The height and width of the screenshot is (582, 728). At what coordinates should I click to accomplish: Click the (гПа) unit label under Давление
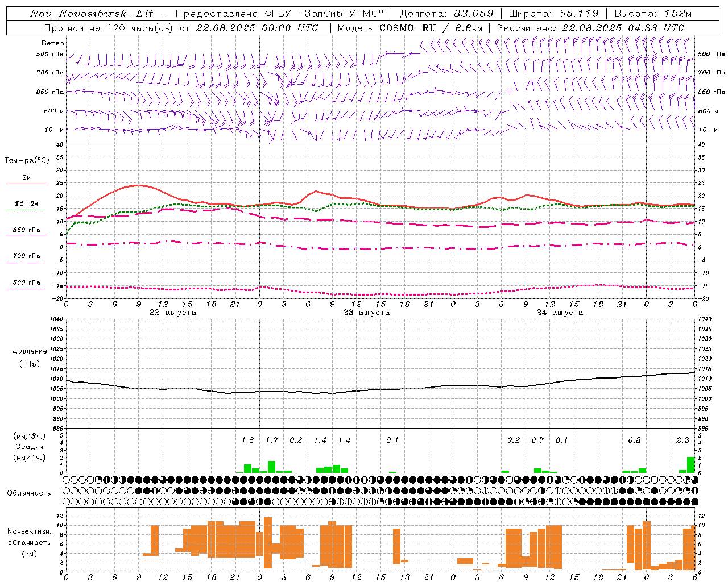[x=30, y=364]
